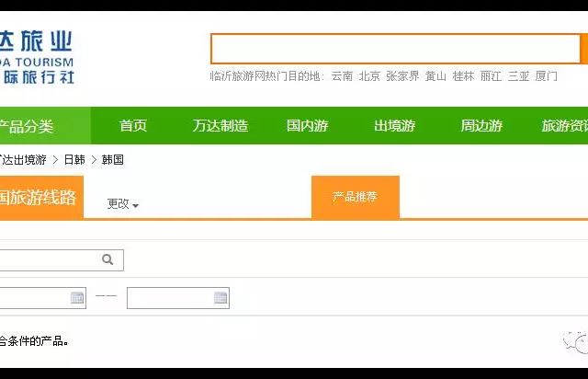Focus the keyword search field with the magnifier
588x379 pixels.
click(x=62, y=260)
